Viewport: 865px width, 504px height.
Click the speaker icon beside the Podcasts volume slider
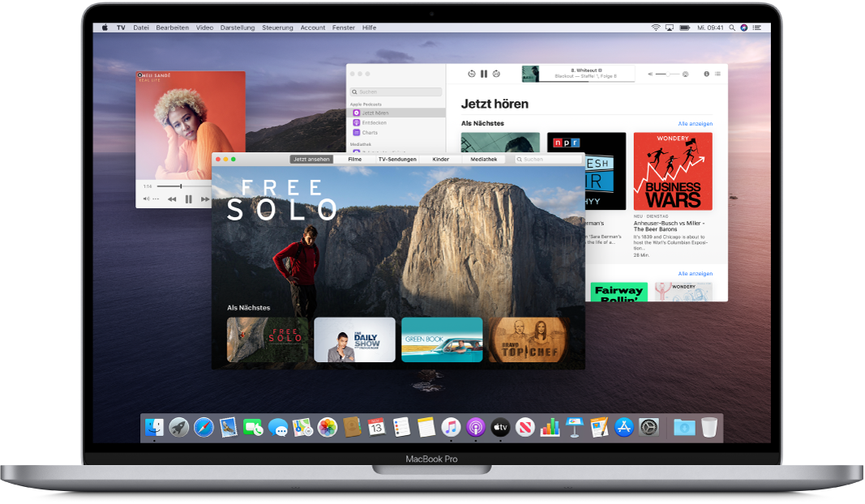650,72
